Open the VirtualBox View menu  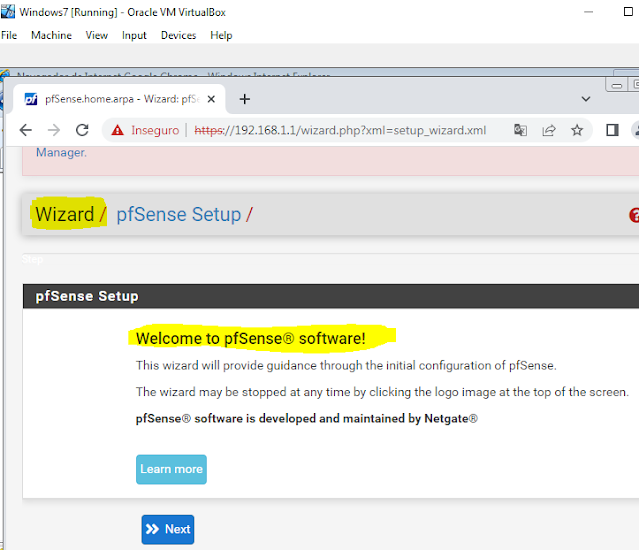click(97, 35)
